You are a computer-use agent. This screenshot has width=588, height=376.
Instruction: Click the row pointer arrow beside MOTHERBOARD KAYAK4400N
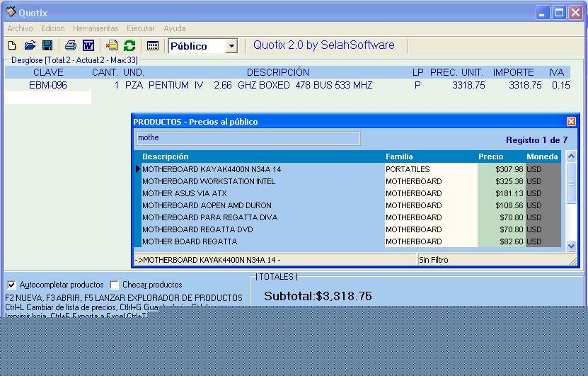click(138, 169)
